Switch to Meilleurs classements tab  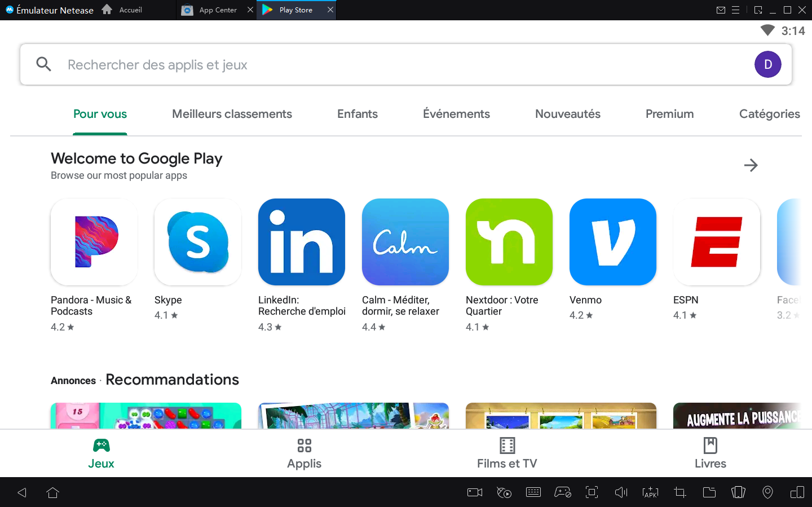click(232, 114)
